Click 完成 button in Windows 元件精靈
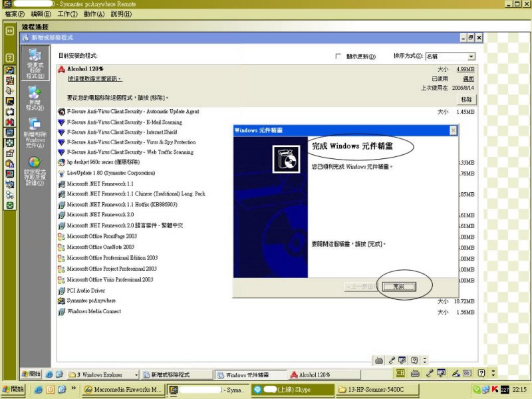Image resolution: width=532 pixels, height=399 pixels. coord(398,287)
